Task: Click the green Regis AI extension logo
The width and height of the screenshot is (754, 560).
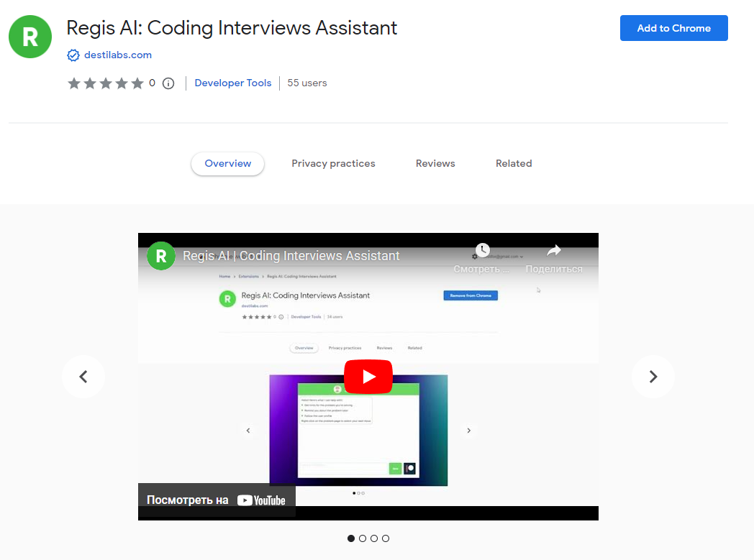Action: click(x=30, y=37)
